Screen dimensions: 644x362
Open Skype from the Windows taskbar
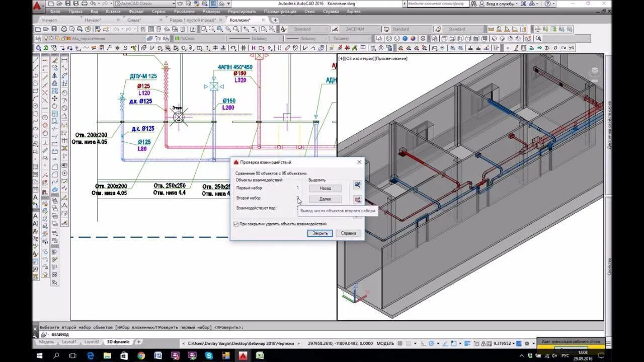[209, 355]
